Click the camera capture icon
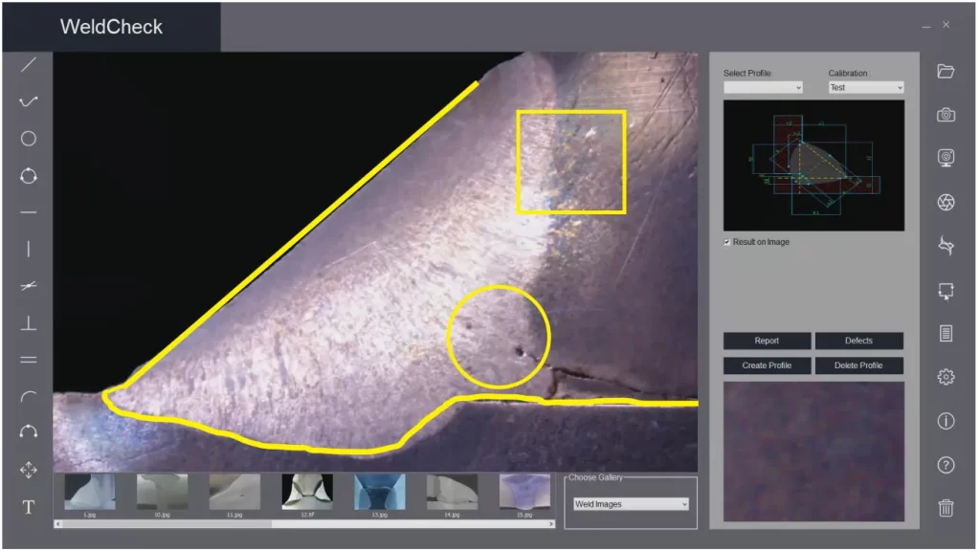 click(x=946, y=115)
